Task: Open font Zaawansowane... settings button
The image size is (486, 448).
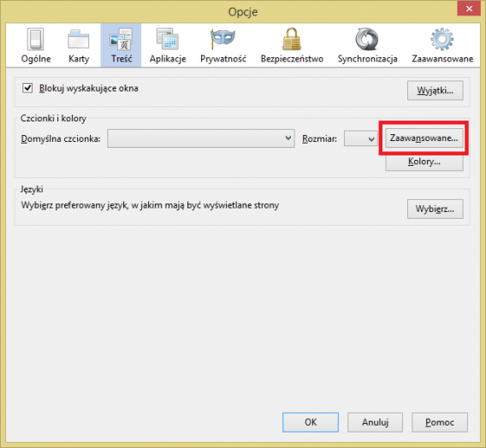Action: (424, 139)
